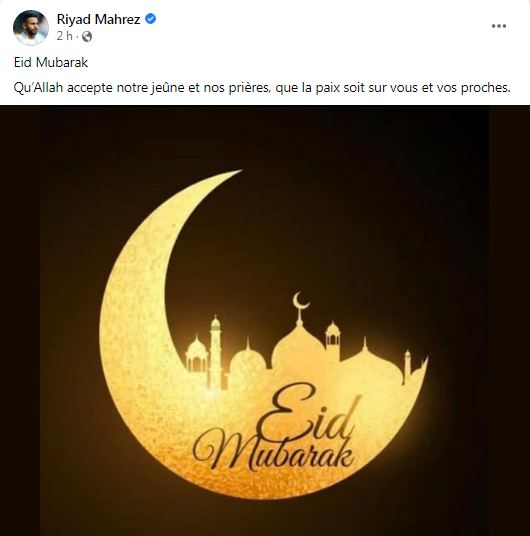Open Riyad Mahrez's profile picture
The height and width of the screenshot is (536, 530).
pyautogui.click(x=31, y=28)
